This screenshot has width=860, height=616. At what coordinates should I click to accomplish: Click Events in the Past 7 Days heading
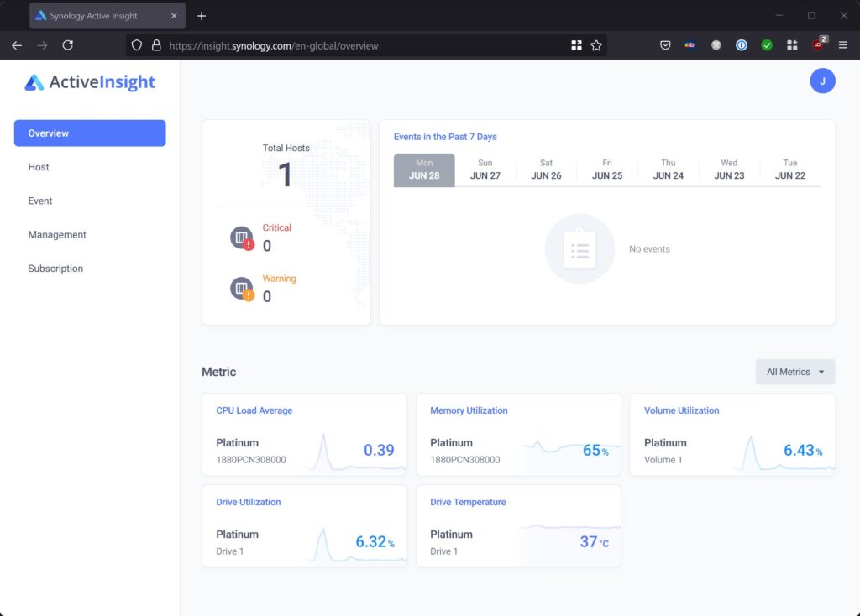(x=445, y=137)
